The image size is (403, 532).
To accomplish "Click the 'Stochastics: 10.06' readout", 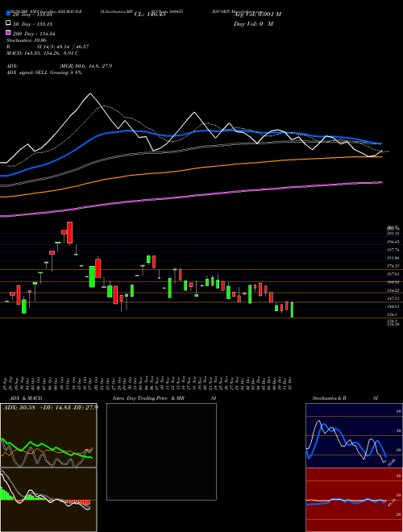I will click(27, 40).
